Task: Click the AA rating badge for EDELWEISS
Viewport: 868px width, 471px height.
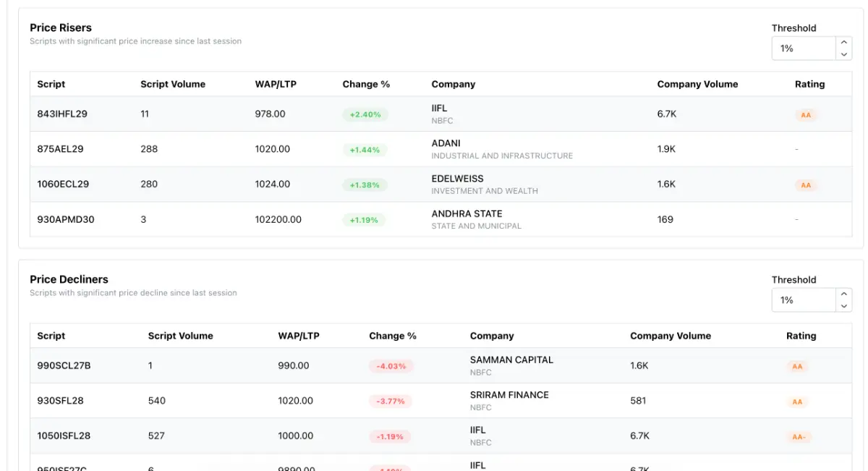Action: [x=806, y=185]
